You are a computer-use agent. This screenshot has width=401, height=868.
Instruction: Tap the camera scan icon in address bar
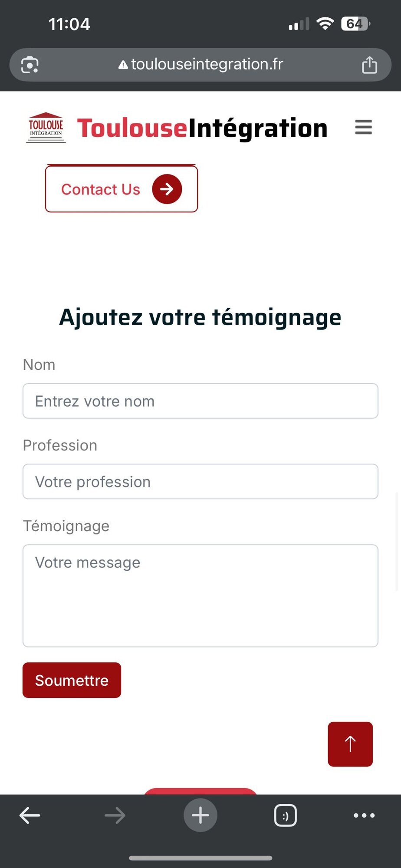coord(30,65)
